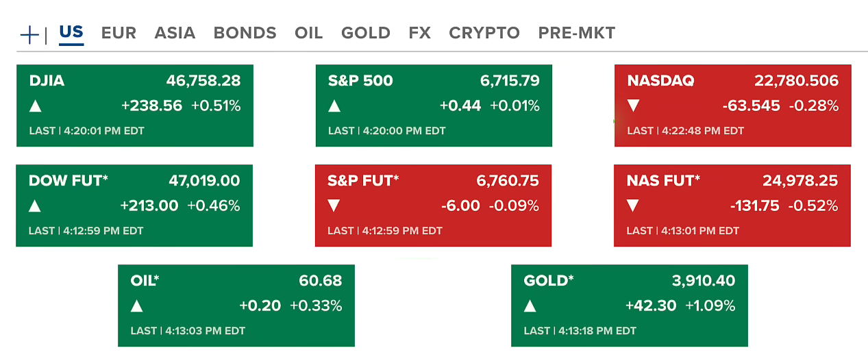Click the S&P 500 value 6,715.79
The height and width of the screenshot is (361, 868).
tap(510, 81)
